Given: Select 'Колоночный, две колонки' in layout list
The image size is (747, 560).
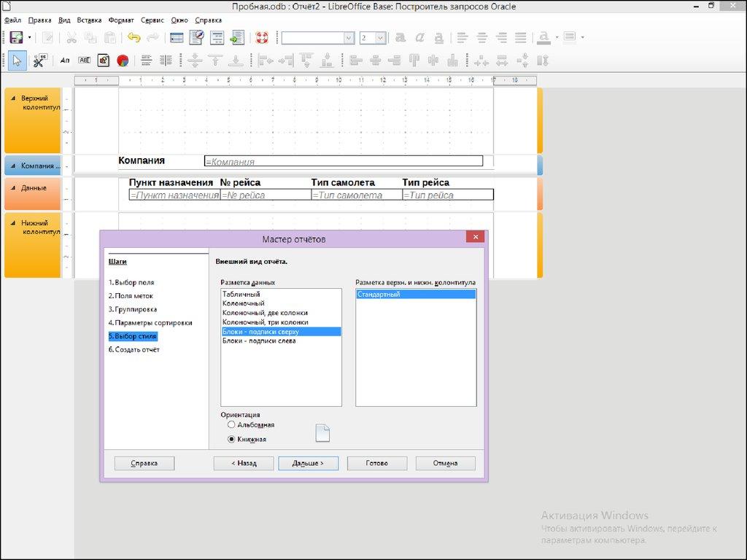Looking at the screenshot, I should pos(265,313).
